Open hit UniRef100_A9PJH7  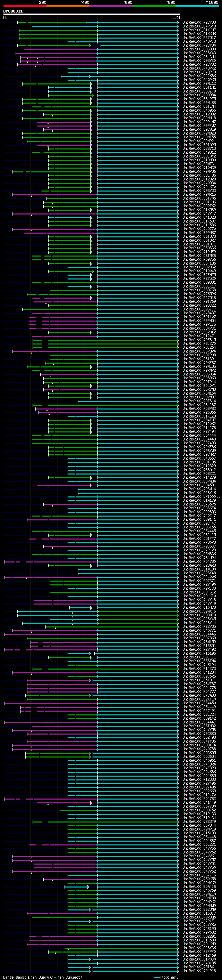point(199,122)
